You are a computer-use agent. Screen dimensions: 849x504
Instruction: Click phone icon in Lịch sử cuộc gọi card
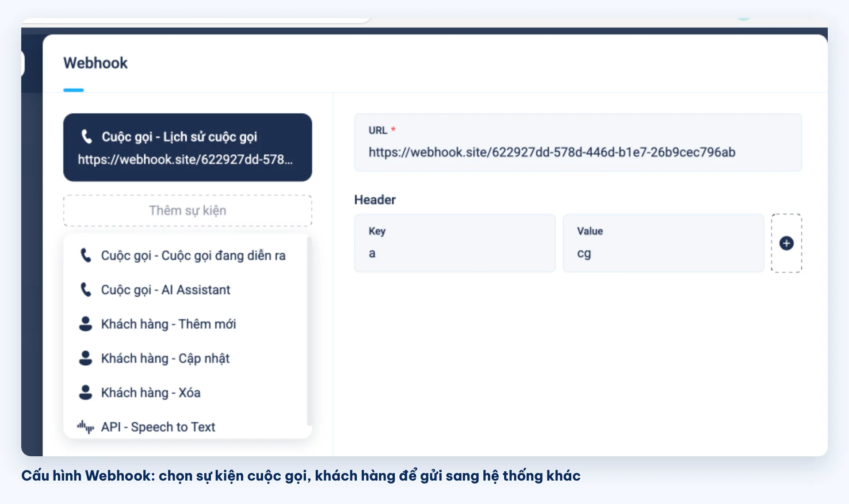[87, 137]
